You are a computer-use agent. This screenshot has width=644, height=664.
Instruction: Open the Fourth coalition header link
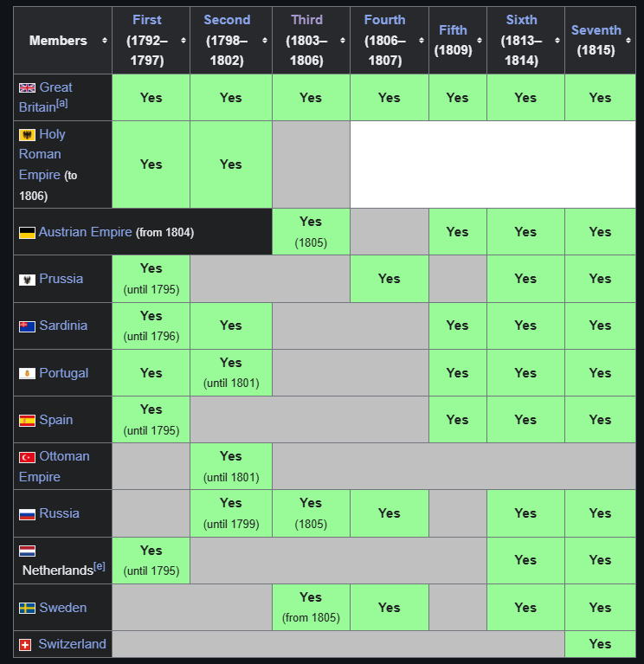pyautogui.click(x=385, y=20)
